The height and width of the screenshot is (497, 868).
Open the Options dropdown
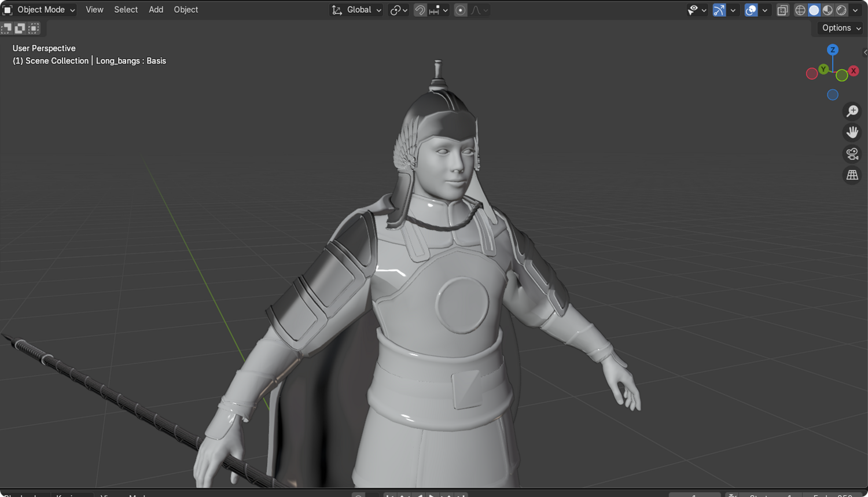coord(841,28)
